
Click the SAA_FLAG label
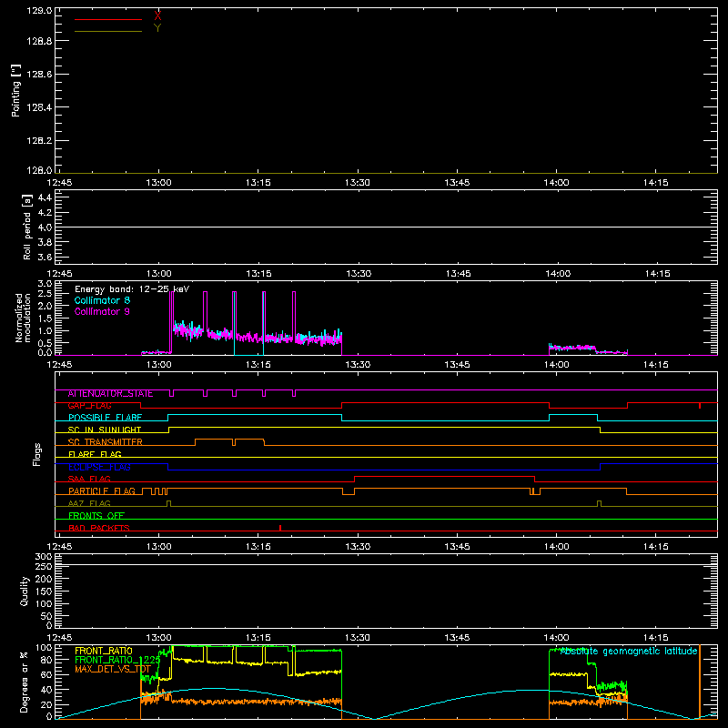click(x=89, y=480)
